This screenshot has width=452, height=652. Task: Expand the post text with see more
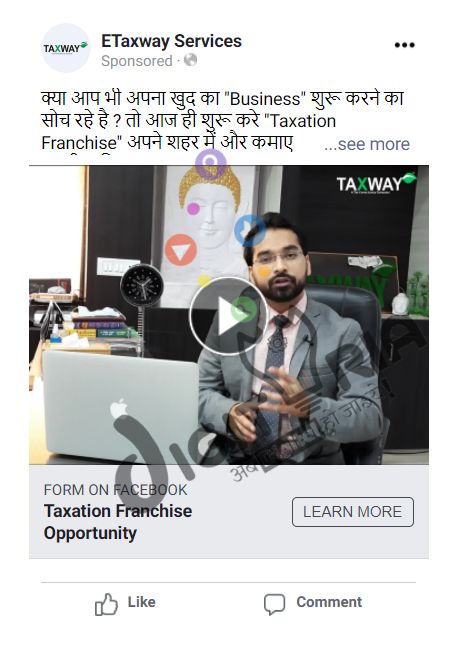pos(367,144)
